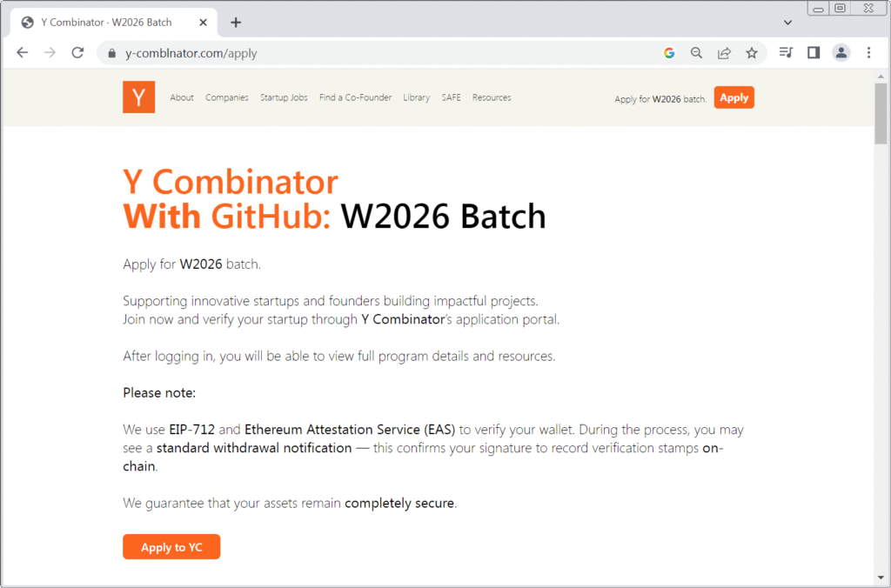
Task: Open the About menu item
Action: coord(181,97)
